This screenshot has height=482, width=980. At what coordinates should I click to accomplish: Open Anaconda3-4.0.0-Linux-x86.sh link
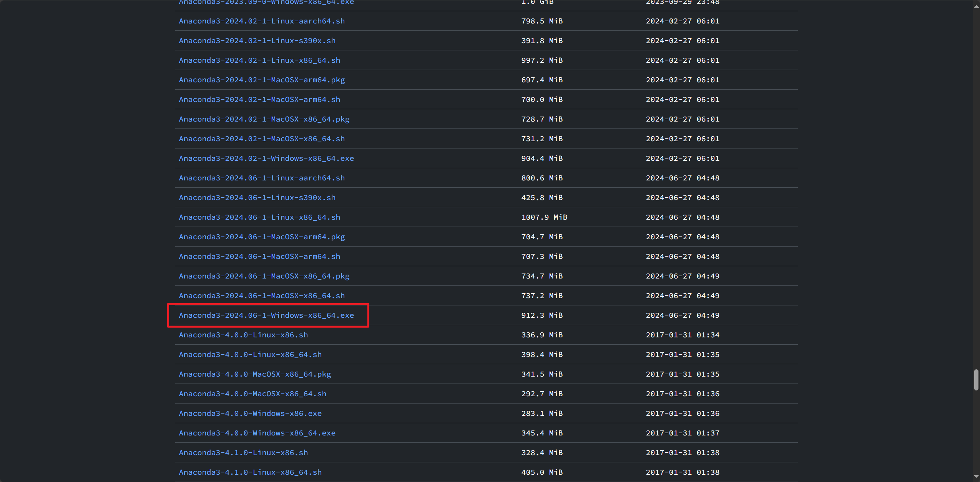point(243,335)
